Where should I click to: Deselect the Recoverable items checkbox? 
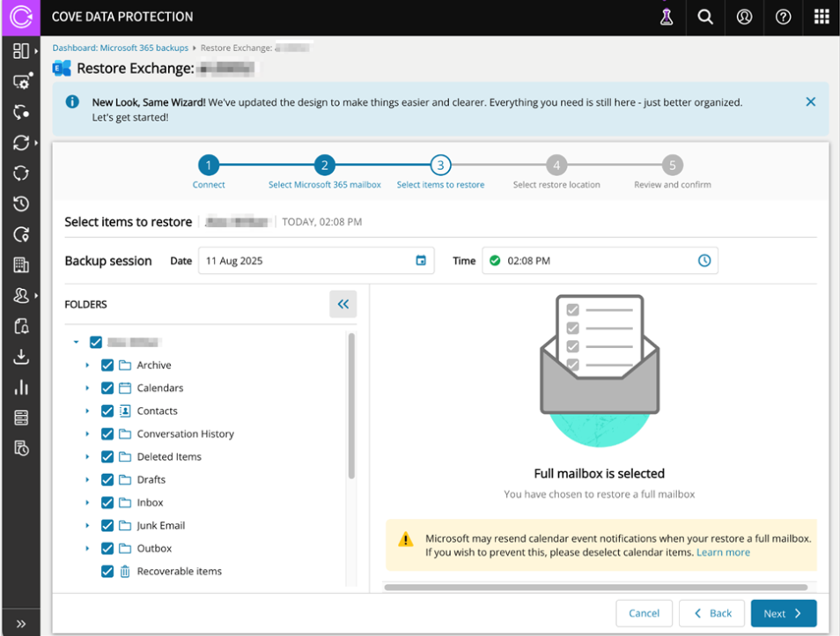point(107,571)
